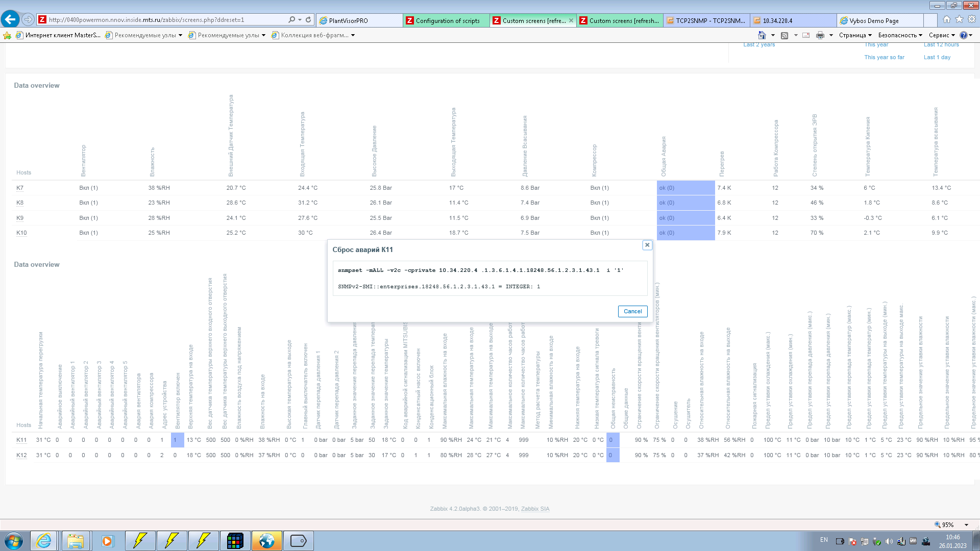980x551 pixels.
Task: Click the Cancel button in dialog
Action: click(x=632, y=311)
